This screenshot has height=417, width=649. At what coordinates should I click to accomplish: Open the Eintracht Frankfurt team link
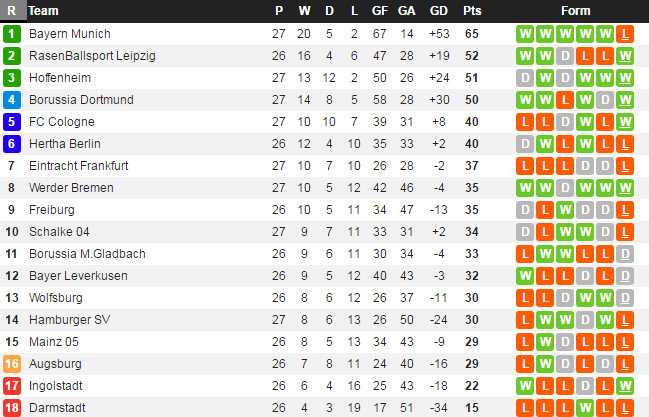[79, 165]
